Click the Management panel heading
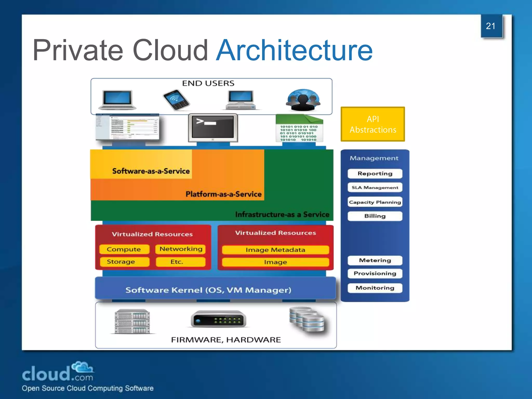Viewport: 532px width, 399px height. coord(374,158)
